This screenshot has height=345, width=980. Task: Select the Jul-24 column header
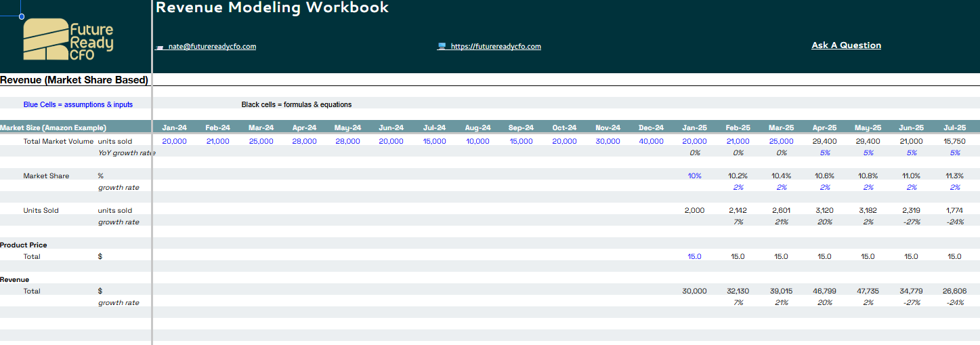(x=435, y=127)
